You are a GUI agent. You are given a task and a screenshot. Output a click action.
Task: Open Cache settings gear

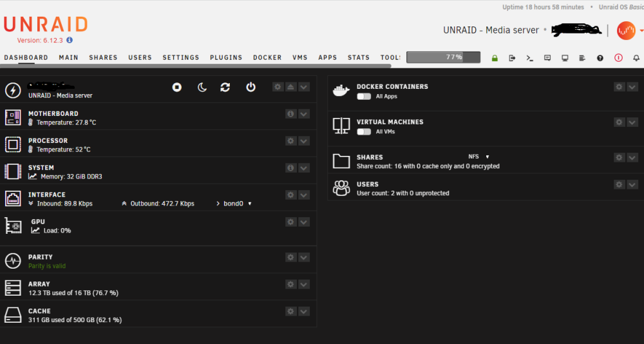[291, 312]
